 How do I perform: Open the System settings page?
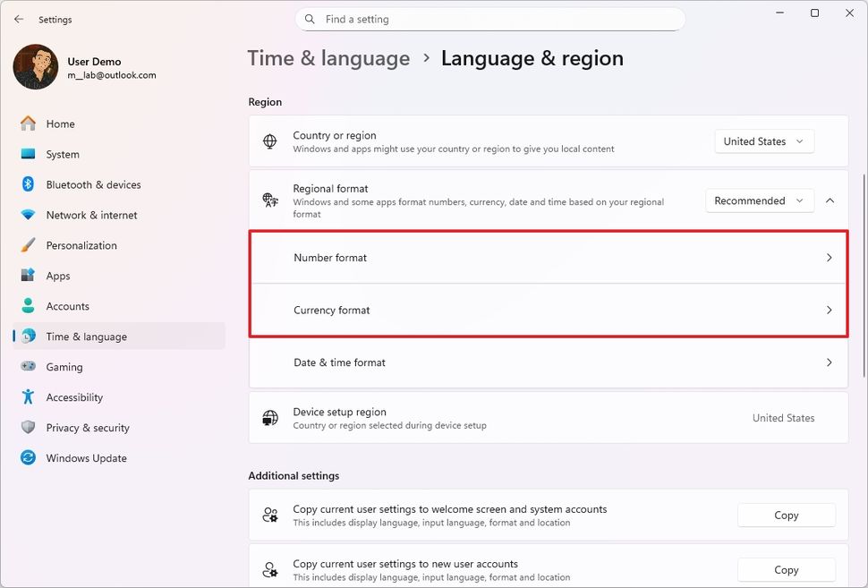tap(63, 154)
